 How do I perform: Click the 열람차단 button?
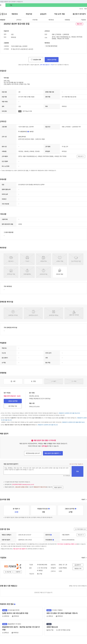tap(17, 572)
